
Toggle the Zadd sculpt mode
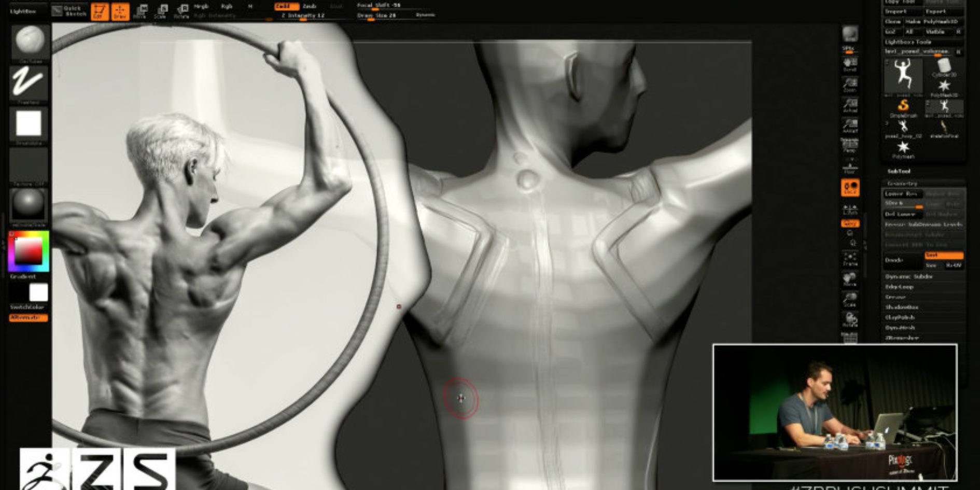coord(286,7)
